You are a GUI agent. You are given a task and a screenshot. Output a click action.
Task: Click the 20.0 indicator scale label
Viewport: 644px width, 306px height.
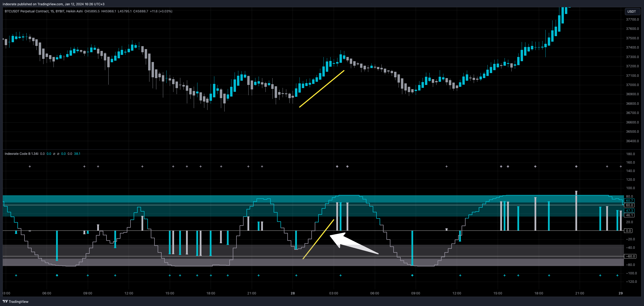click(630, 222)
